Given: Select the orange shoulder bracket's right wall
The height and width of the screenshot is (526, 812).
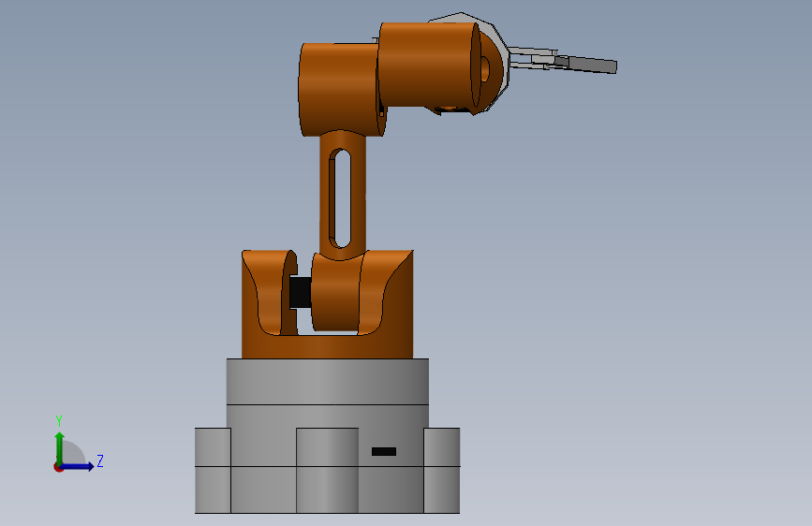Looking at the screenshot, I should point(398,303).
